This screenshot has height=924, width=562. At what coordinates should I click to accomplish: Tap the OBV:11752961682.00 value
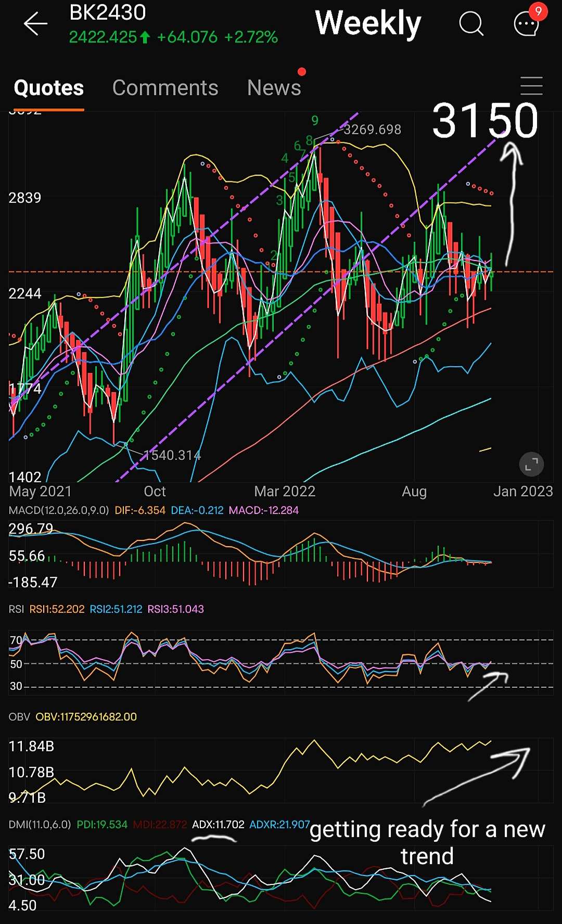(86, 717)
